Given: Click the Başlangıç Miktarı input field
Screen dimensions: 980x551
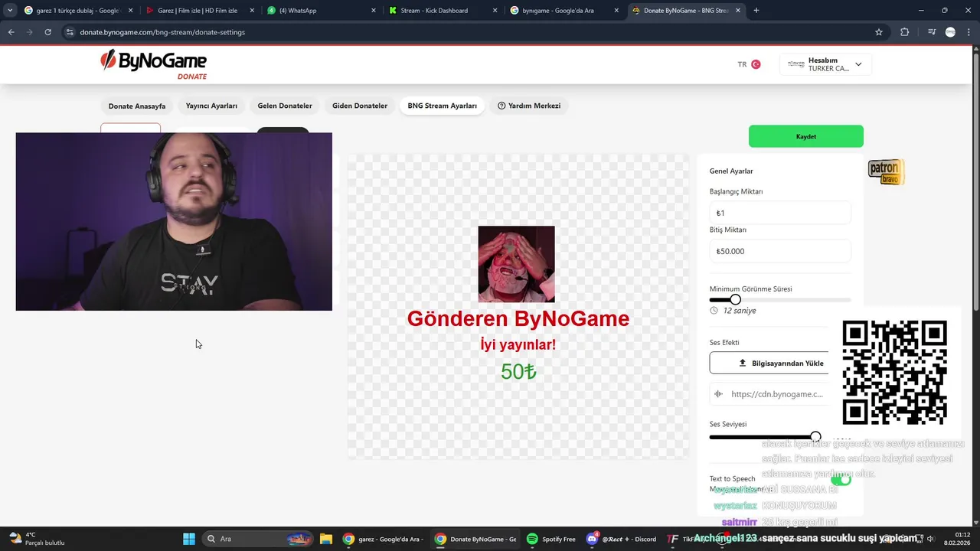Looking at the screenshot, I should pyautogui.click(x=780, y=213).
